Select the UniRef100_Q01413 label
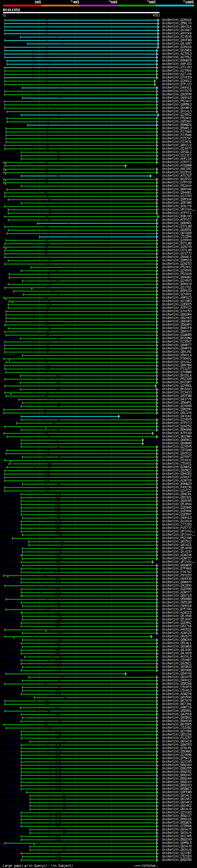 point(177,111)
